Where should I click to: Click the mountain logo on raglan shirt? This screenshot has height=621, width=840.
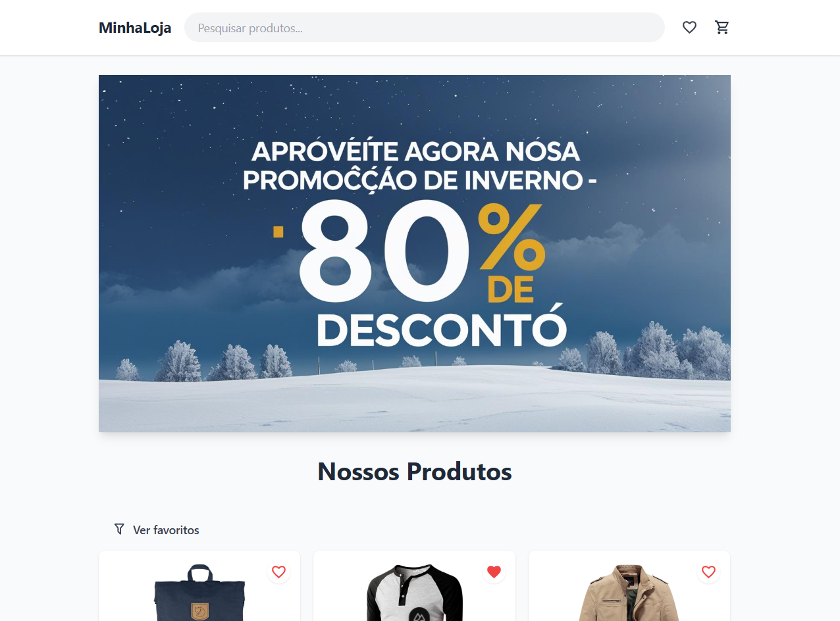click(x=417, y=615)
